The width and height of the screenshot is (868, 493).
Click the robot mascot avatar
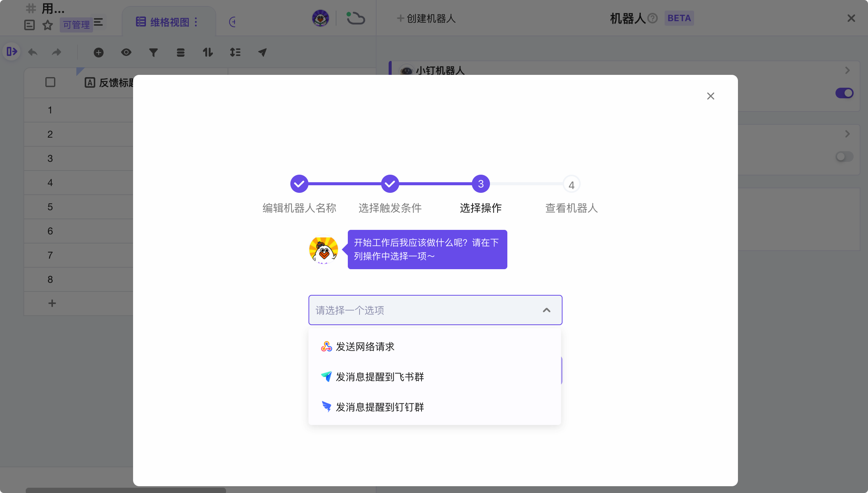click(324, 250)
